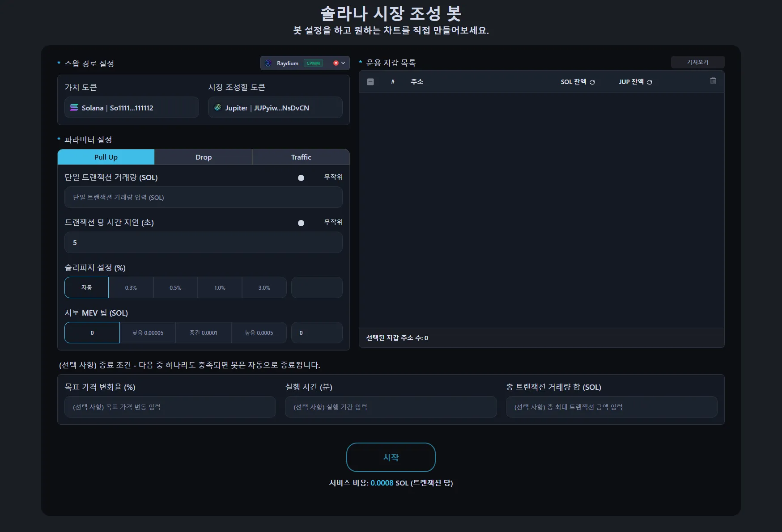Click the Jupiter logo in token field
Viewport: 782px width, 532px height.
point(218,108)
